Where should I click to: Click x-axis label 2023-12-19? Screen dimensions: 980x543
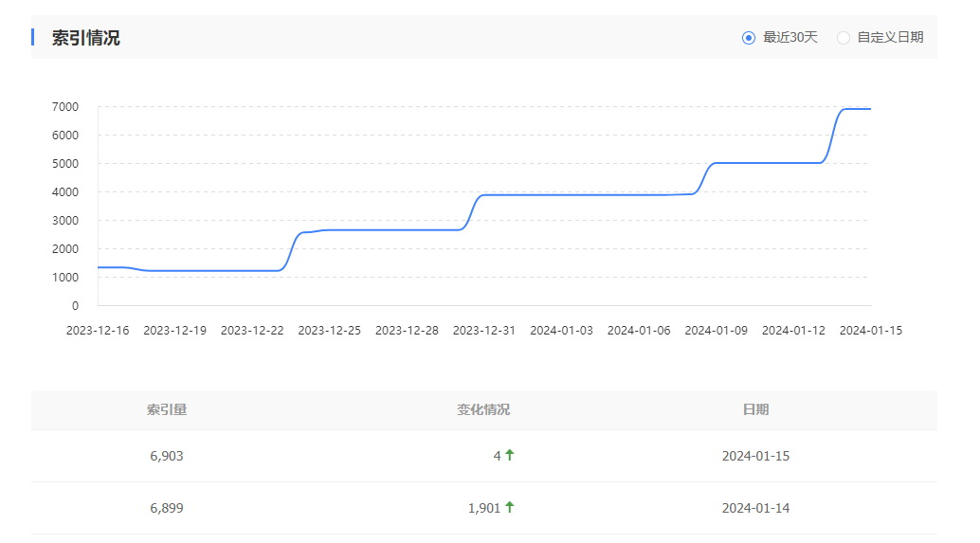click(175, 331)
